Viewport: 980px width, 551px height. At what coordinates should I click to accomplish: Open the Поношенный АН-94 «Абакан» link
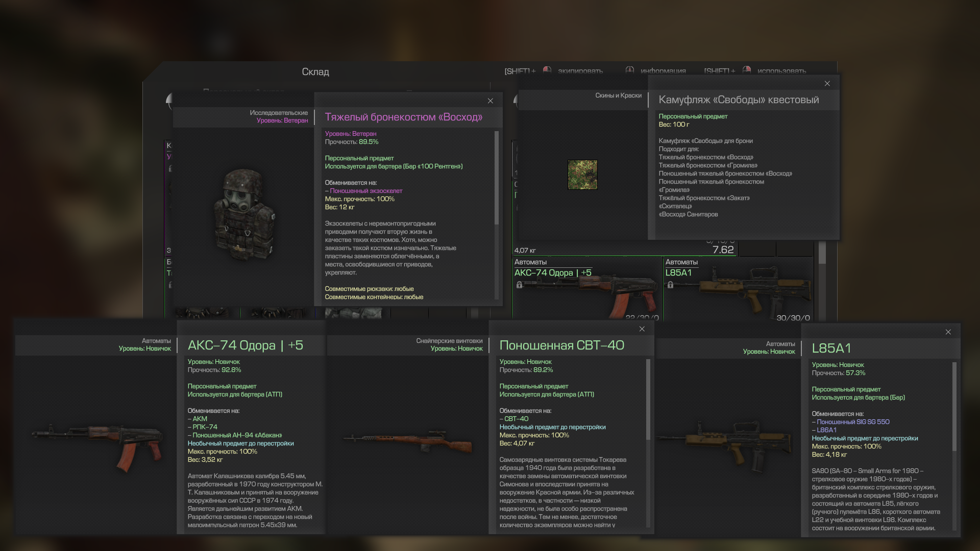click(x=237, y=435)
